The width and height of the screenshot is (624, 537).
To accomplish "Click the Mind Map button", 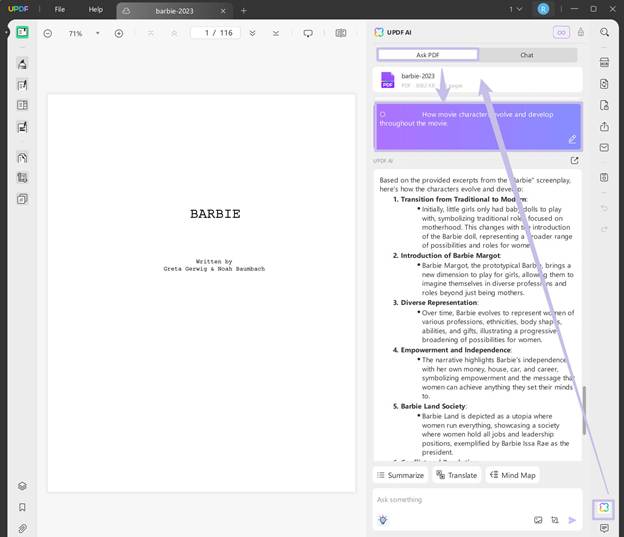I will [x=513, y=475].
